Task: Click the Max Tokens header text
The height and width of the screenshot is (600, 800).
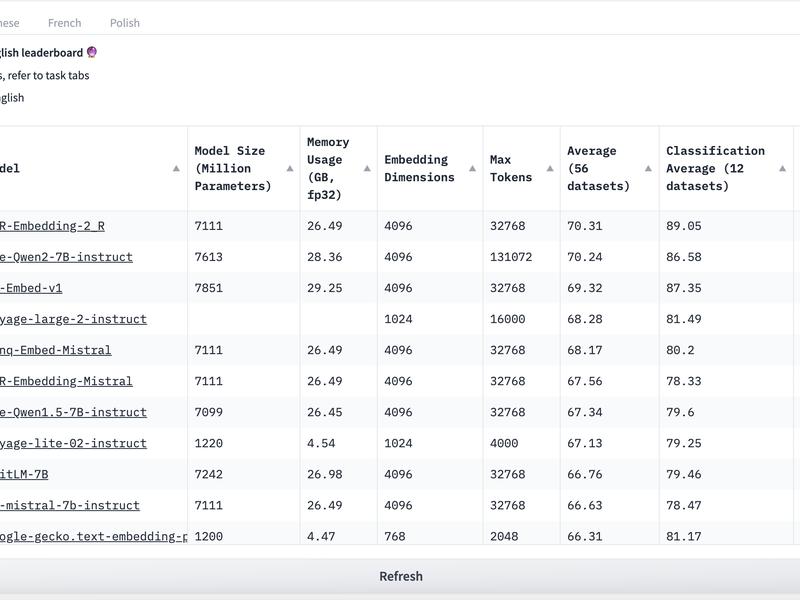Action: pyautogui.click(x=511, y=168)
